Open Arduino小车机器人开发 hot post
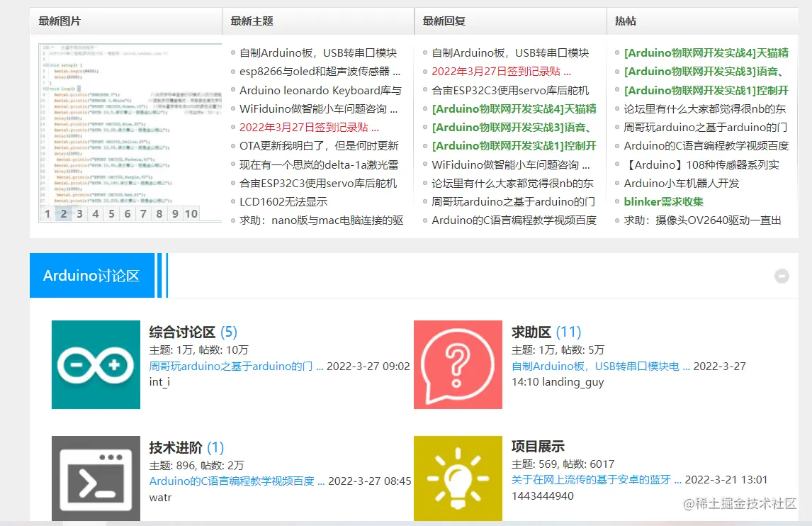The height and width of the screenshot is (526, 812). 682,184
